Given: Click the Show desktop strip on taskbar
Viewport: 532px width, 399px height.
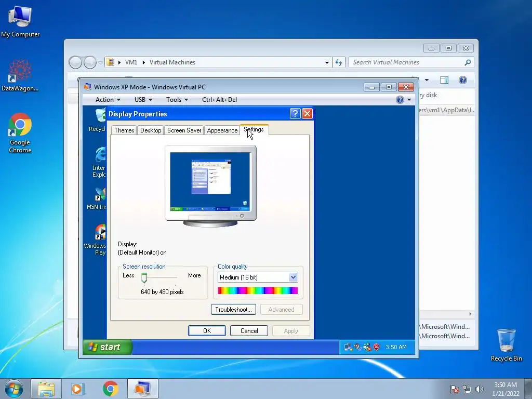Looking at the screenshot, I should pyautogui.click(x=528, y=389).
